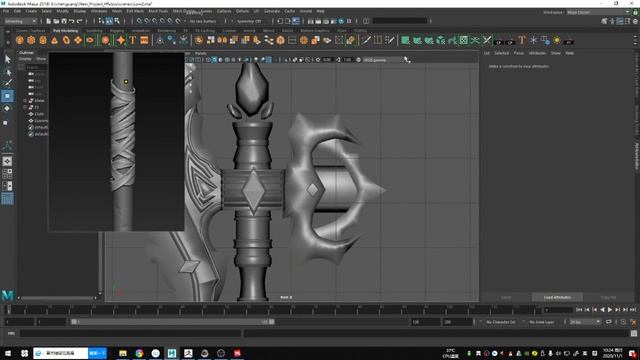
Task: Click the orange T polygon type shelf icon
Action: coord(133,40)
